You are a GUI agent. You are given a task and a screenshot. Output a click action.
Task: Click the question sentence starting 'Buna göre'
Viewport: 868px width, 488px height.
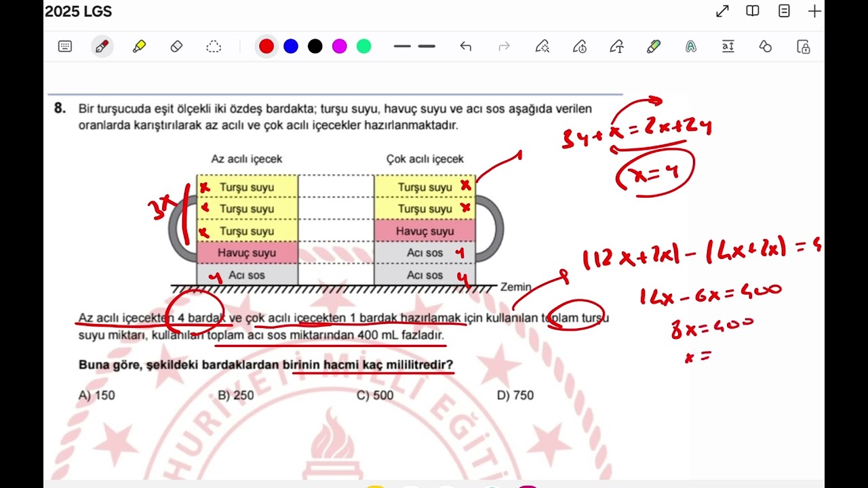point(266,365)
